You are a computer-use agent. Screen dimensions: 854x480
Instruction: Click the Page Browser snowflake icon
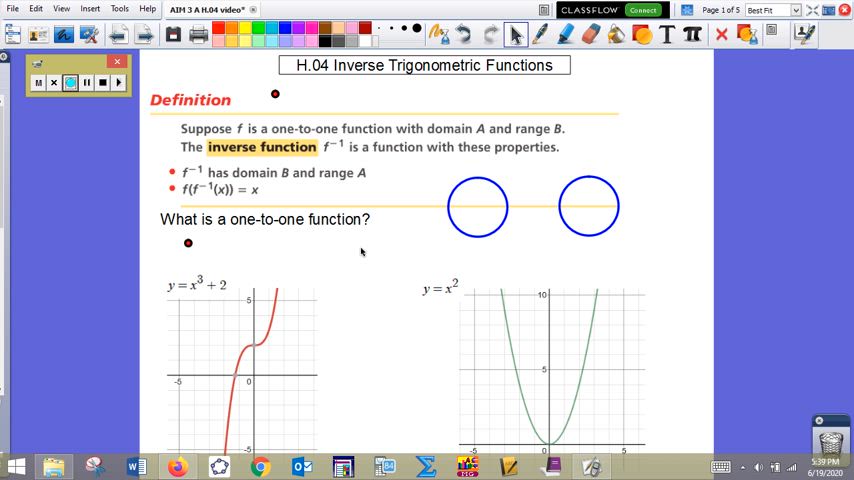(687, 10)
